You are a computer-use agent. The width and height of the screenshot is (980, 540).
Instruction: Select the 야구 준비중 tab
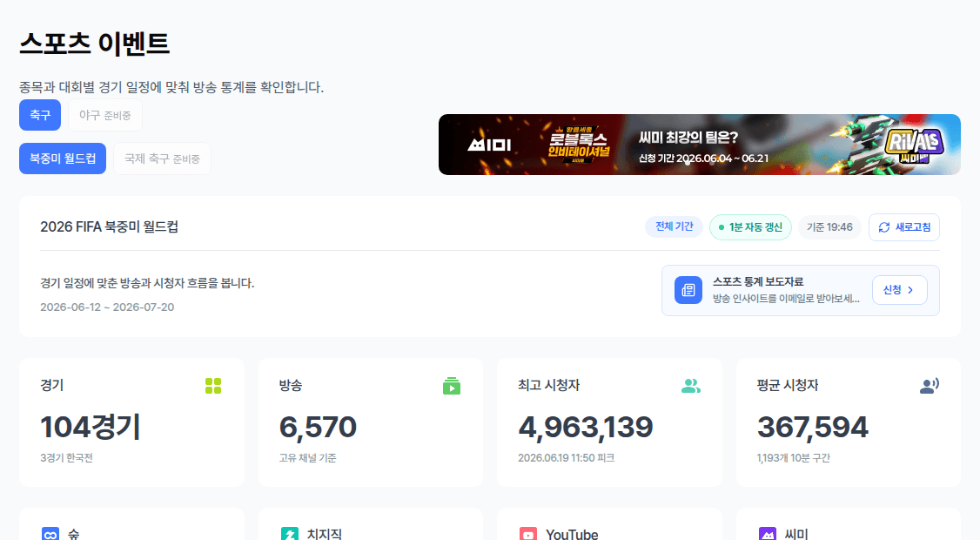click(105, 115)
